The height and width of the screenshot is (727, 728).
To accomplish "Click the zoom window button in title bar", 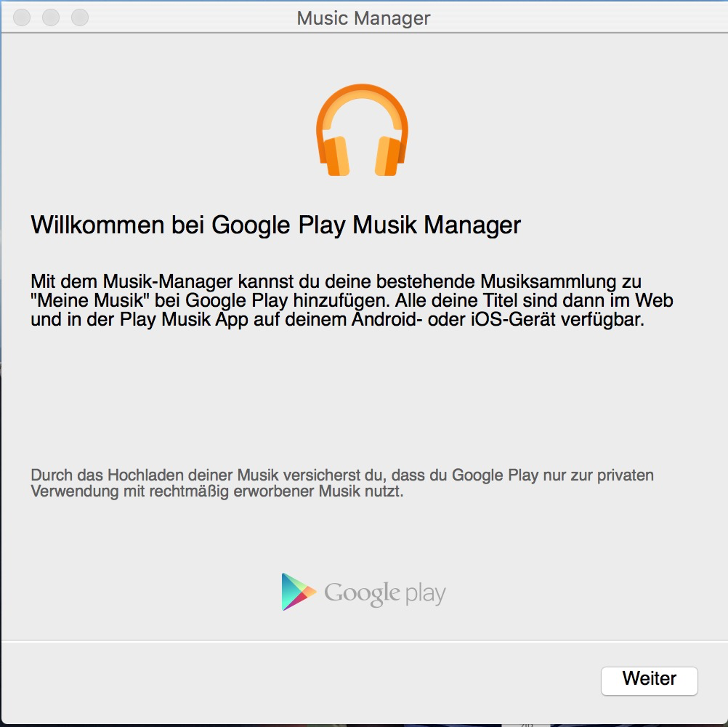I will point(80,17).
